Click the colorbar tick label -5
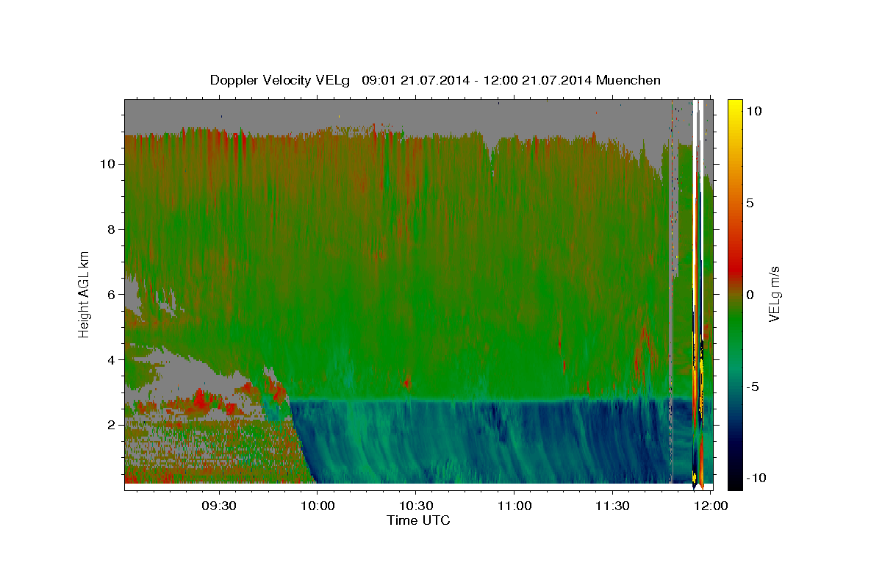 click(x=753, y=386)
